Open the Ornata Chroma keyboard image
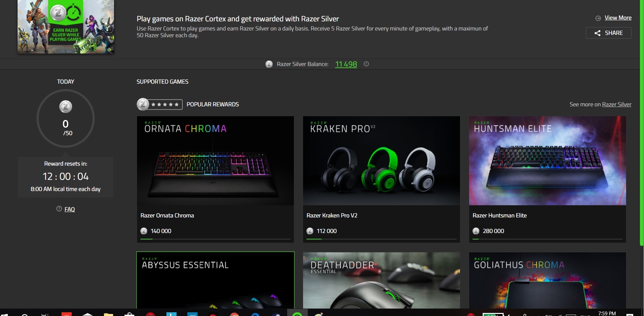The width and height of the screenshot is (644, 316). [215, 161]
